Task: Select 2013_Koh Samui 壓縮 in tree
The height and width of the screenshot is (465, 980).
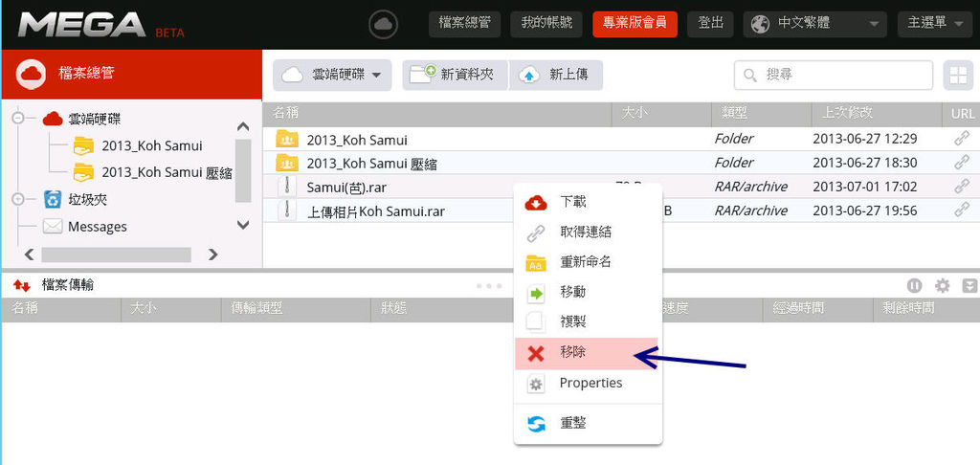Action: pos(152,172)
